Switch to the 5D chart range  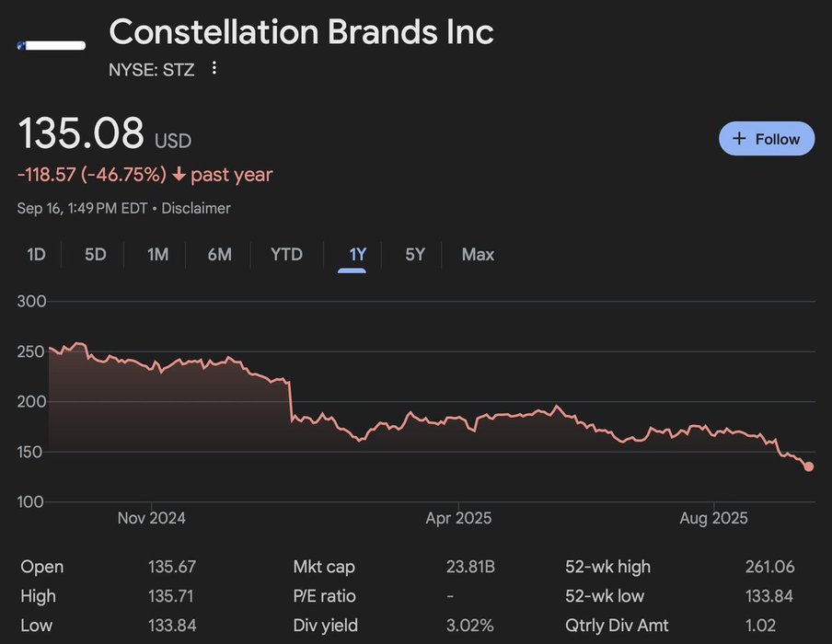(x=96, y=255)
